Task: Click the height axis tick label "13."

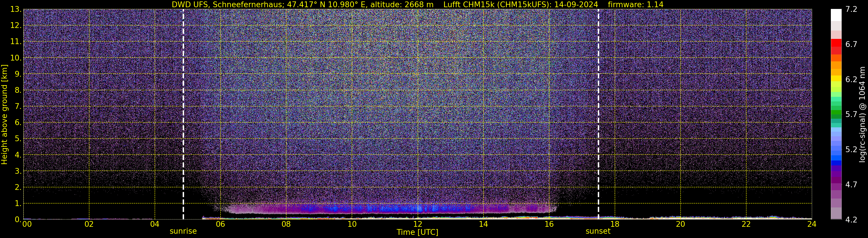Action: [x=16, y=10]
